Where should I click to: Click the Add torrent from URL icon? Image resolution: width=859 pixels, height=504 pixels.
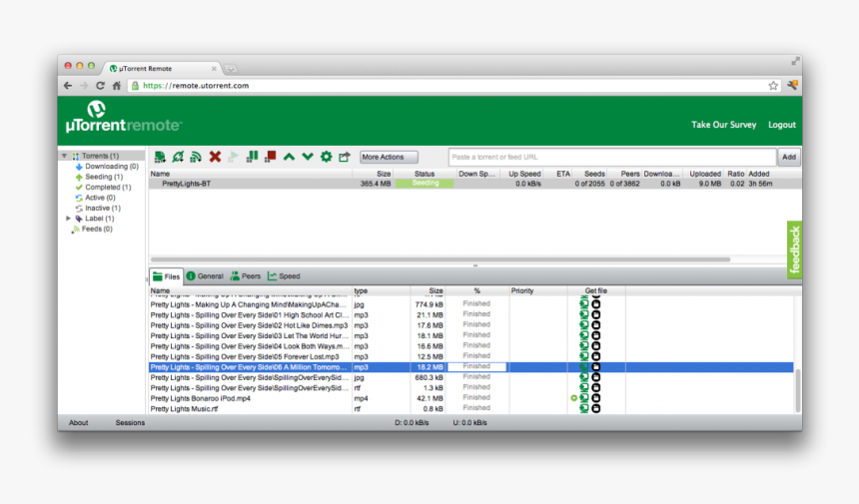[178, 157]
